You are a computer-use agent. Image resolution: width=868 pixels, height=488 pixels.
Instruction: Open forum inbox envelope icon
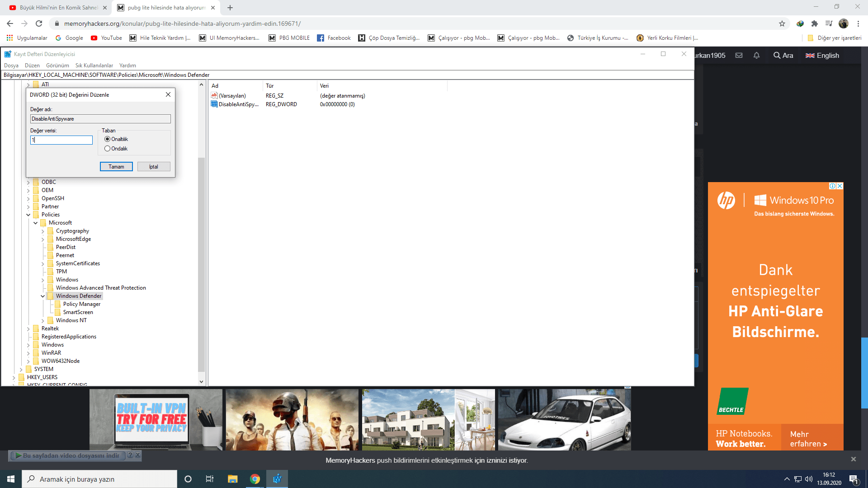point(739,55)
